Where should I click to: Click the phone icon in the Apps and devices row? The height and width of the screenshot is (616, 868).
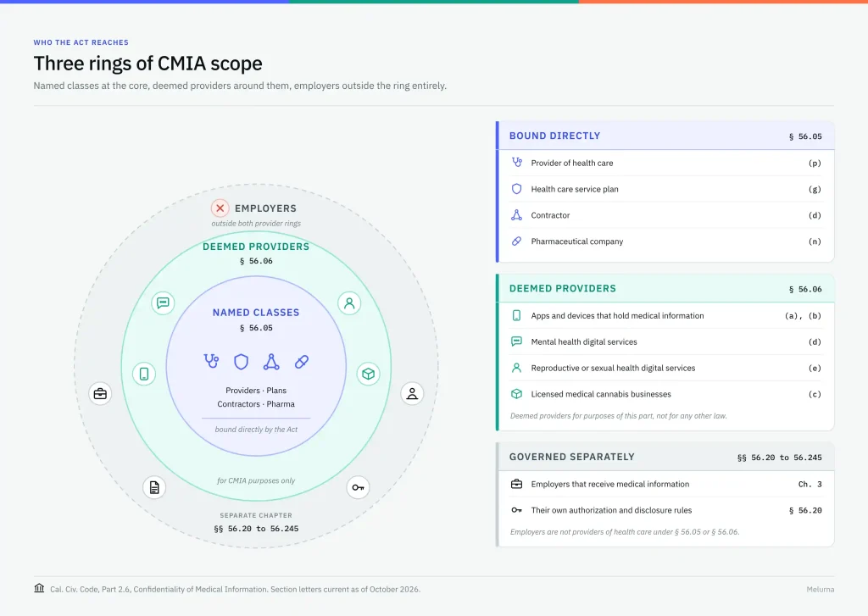(x=516, y=315)
